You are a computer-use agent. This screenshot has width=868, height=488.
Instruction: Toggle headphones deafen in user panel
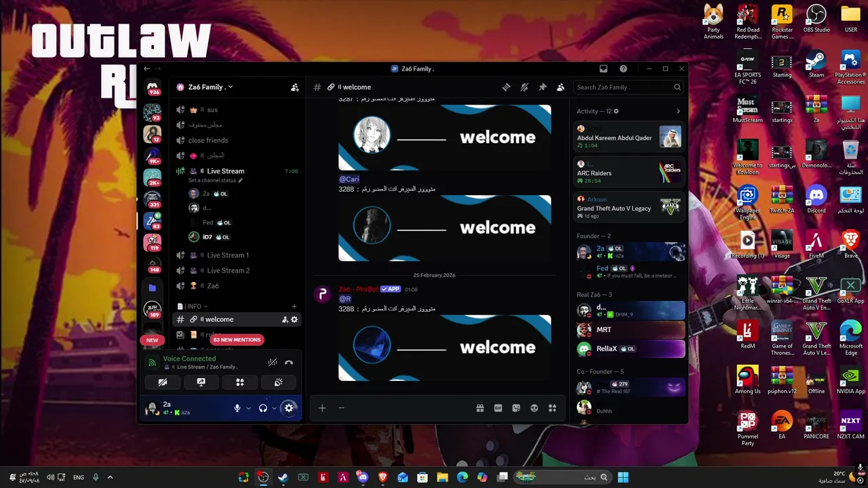coord(263,408)
